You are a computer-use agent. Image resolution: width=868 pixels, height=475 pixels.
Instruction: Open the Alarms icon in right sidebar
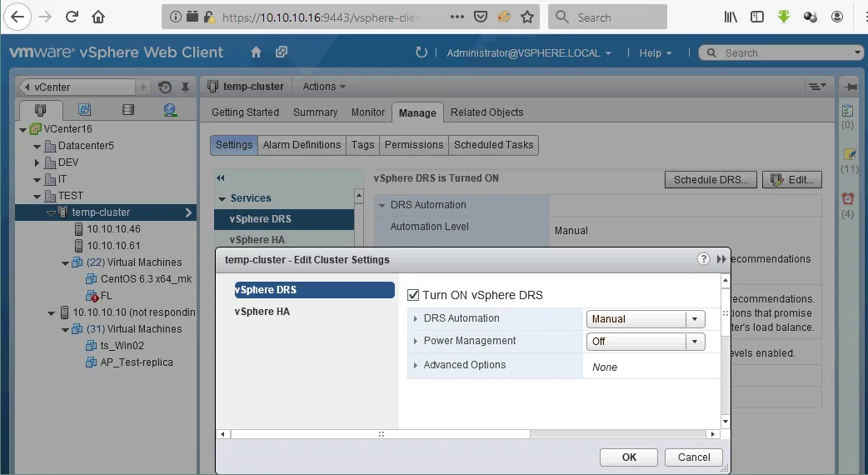click(x=848, y=199)
